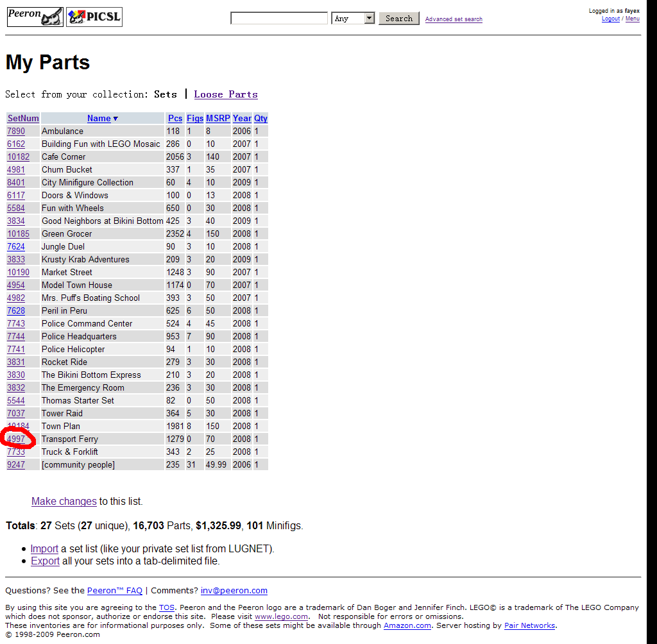The width and height of the screenshot is (657, 644).
Task: Open the Any search-type dropdown
Action: (353, 19)
